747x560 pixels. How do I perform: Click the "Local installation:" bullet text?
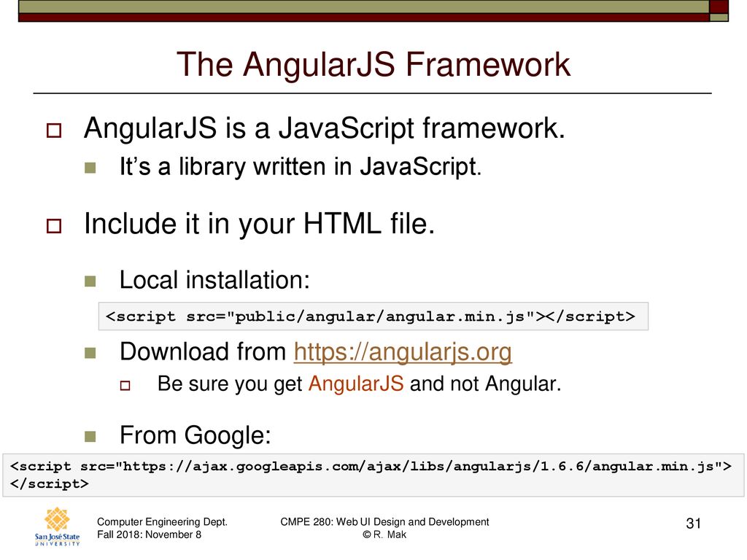214,280
